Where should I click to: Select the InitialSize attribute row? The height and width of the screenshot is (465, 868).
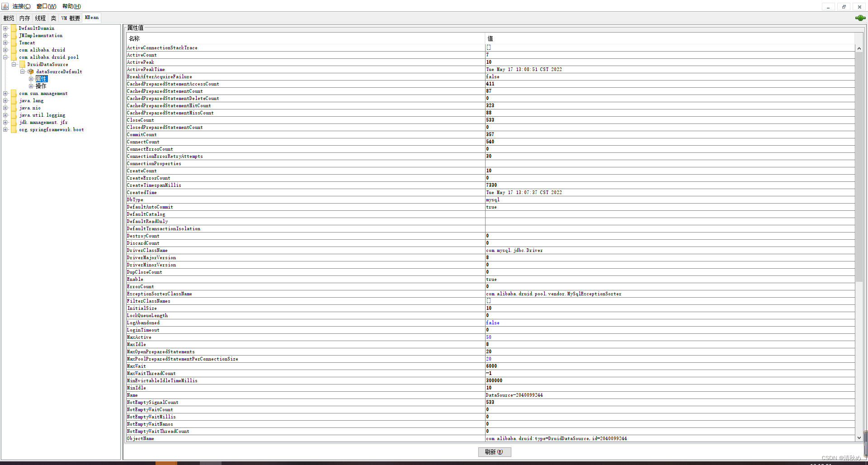pyautogui.click(x=490, y=308)
